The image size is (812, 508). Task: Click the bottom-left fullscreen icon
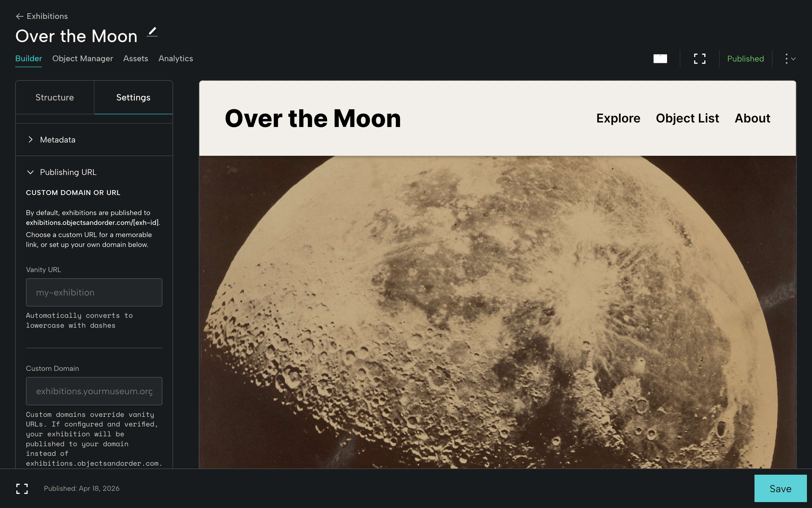(22, 489)
